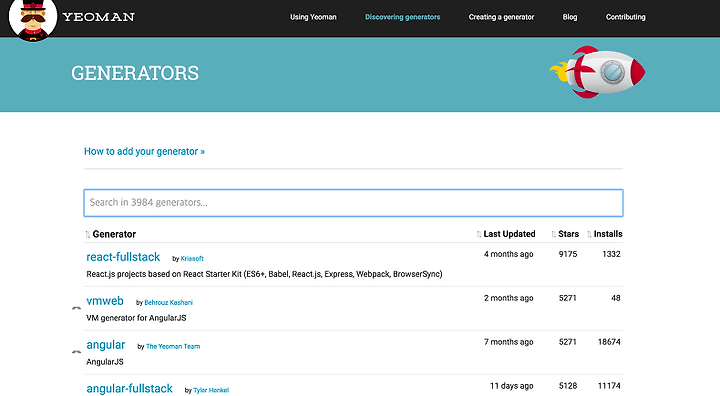Click sort arrows icon beside Last Updated

(x=479, y=234)
